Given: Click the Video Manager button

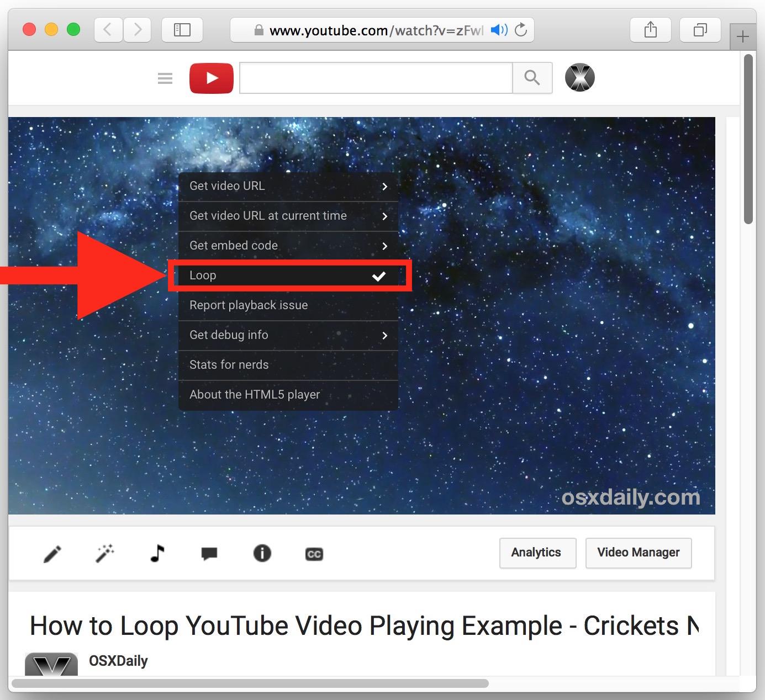Looking at the screenshot, I should [x=638, y=553].
